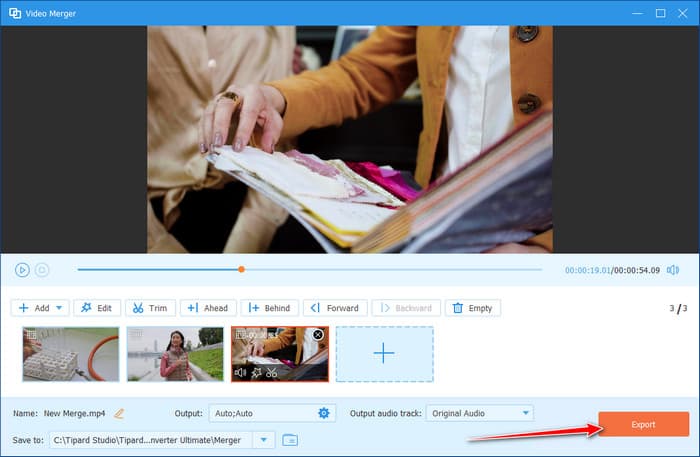
Task: Move the selected clip Forward
Action: pyautogui.click(x=335, y=308)
